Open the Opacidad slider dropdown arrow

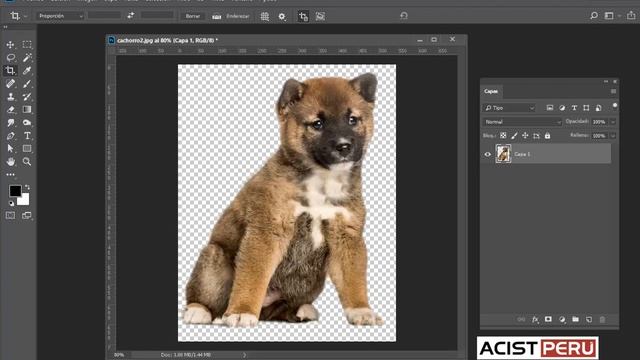pos(613,122)
